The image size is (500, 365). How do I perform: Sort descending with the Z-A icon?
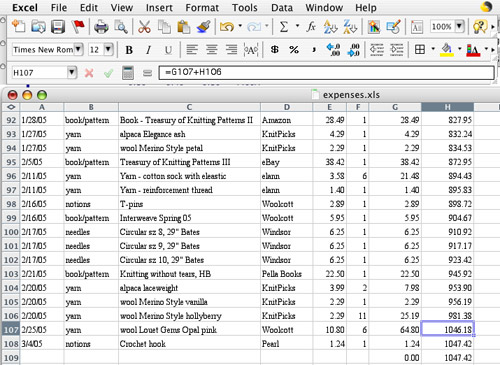[x=350, y=27]
